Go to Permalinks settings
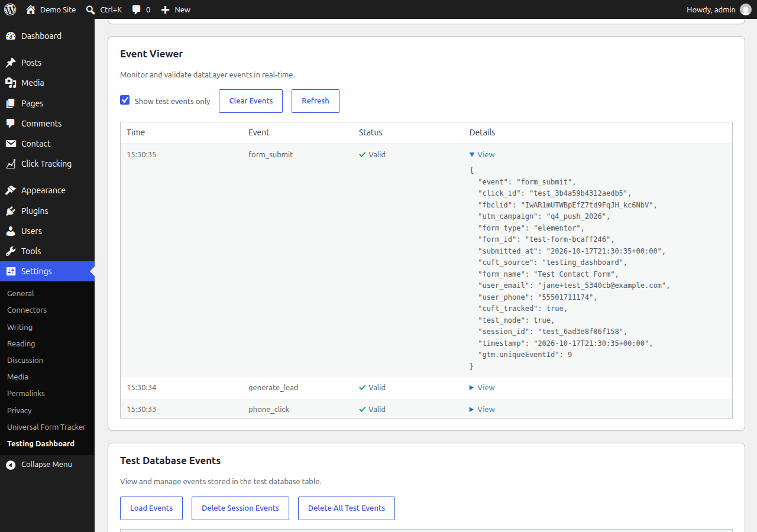This screenshot has height=532, width=757. point(26,393)
